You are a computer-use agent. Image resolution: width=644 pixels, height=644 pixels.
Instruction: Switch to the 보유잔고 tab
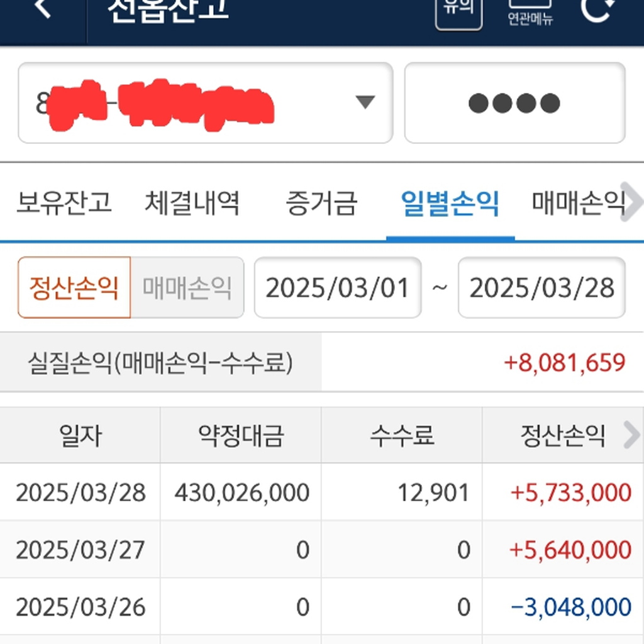coord(64,203)
